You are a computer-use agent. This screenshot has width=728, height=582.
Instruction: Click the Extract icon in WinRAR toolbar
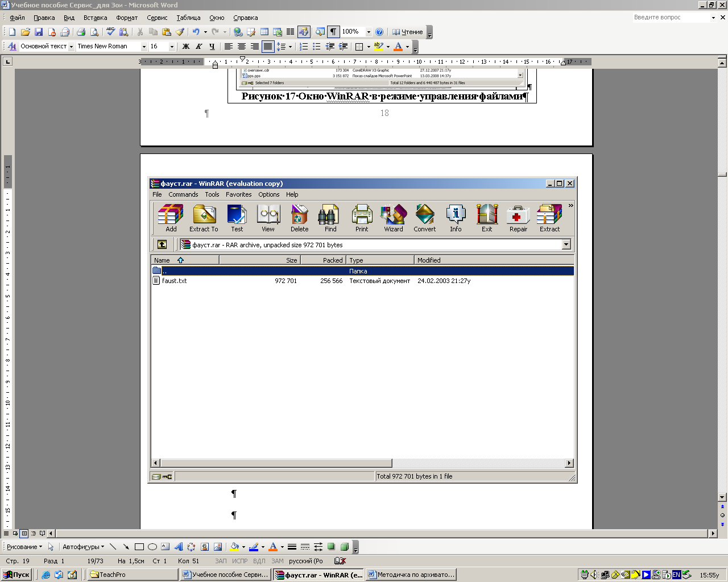click(549, 218)
